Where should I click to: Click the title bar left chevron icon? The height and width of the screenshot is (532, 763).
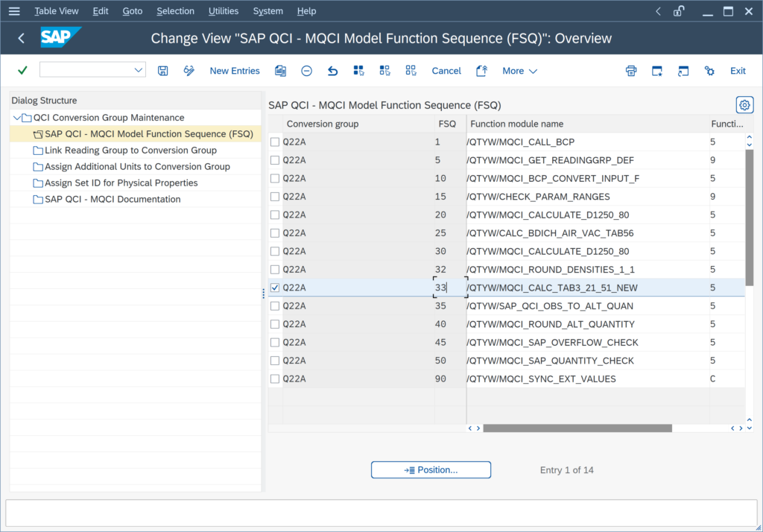tap(658, 10)
